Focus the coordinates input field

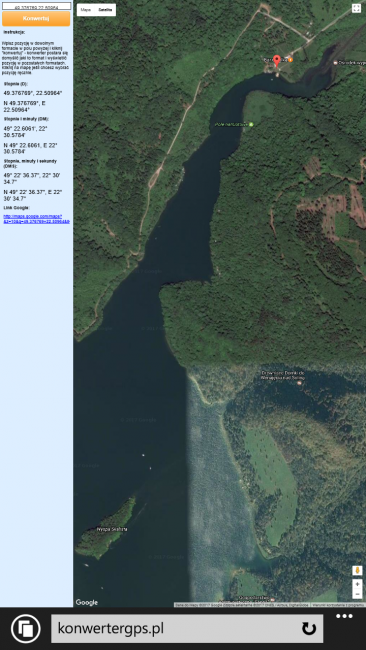[36, 6]
